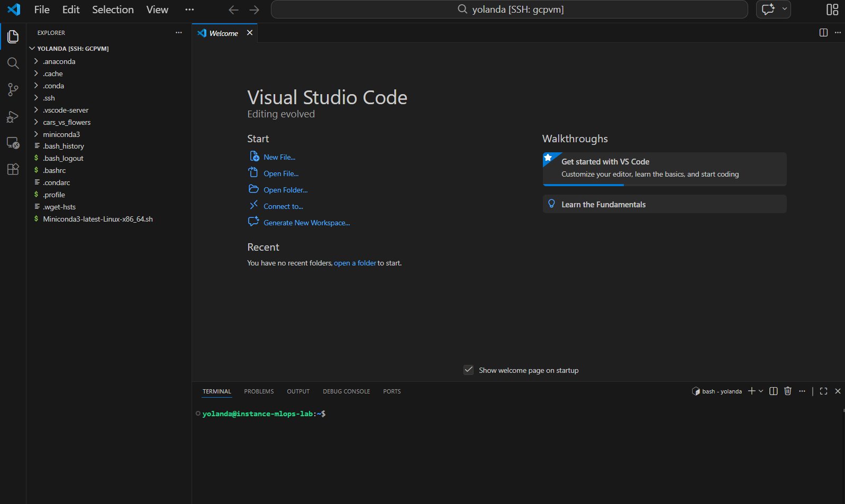Split the editor to the right
845x504 pixels.
tap(823, 33)
